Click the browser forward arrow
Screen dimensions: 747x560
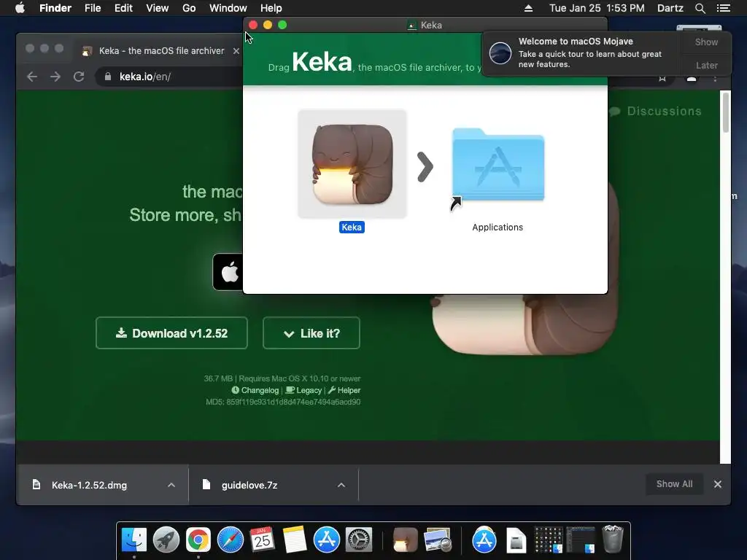coord(55,77)
